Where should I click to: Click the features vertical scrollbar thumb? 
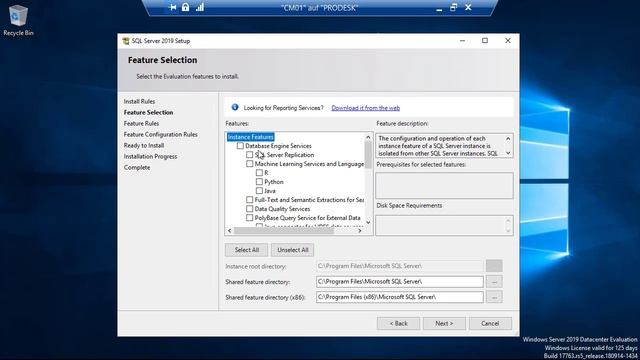pyautogui.click(x=368, y=154)
